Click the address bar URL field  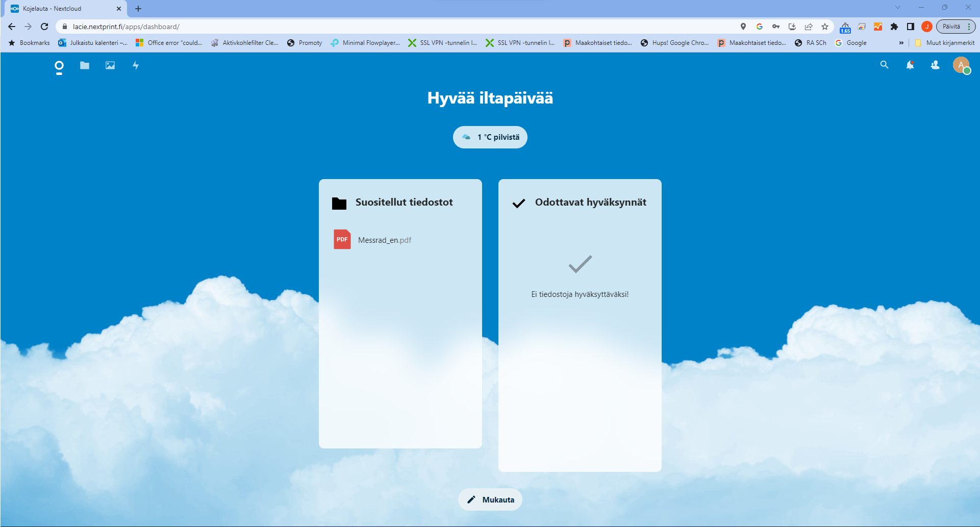click(x=398, y=27)
